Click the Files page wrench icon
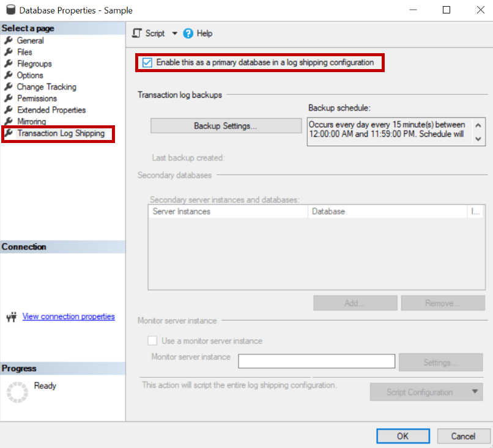493x448 pixels. pos(9,52)
